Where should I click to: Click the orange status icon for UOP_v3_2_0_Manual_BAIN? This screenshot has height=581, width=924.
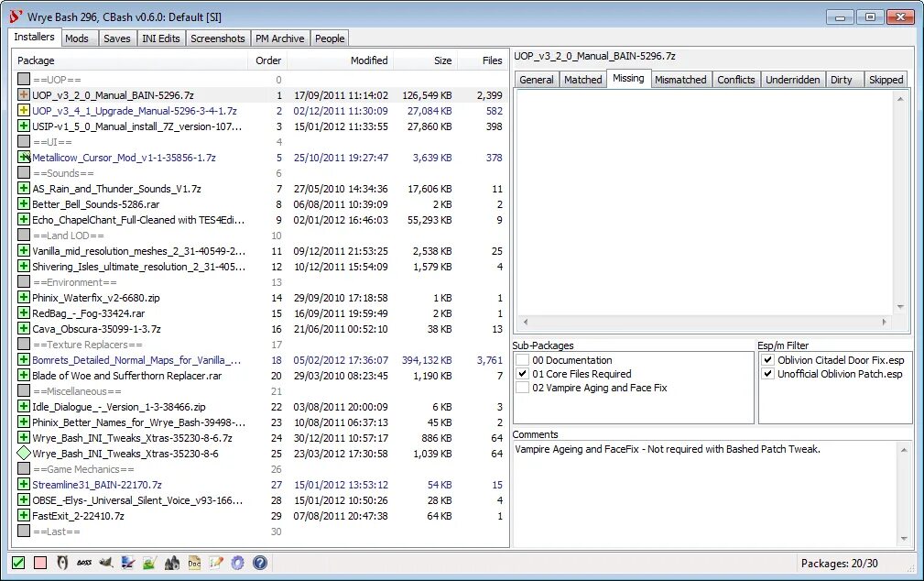click(24, 94)
